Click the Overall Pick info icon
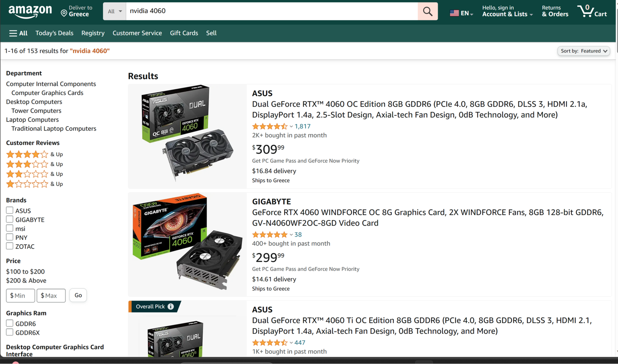 [x=171, y=306]
